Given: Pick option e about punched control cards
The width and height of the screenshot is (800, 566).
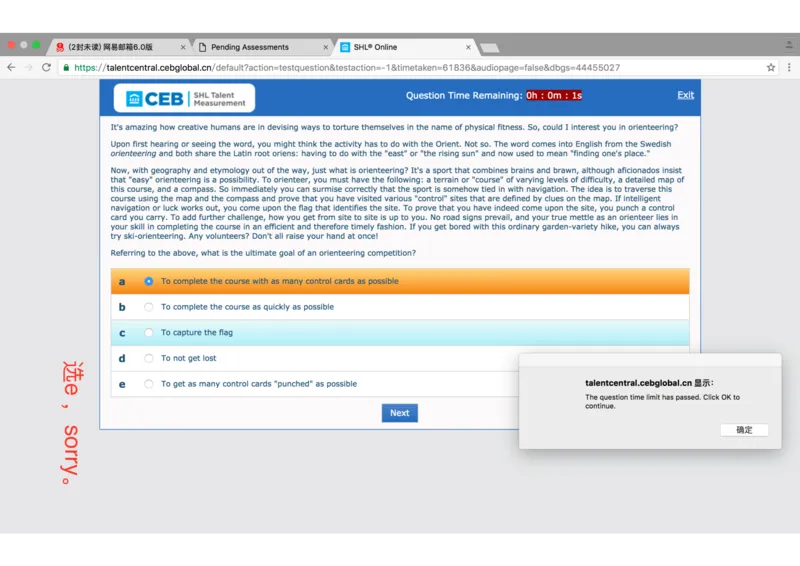Looking at the screenshot, I should (x=149, y=384).
